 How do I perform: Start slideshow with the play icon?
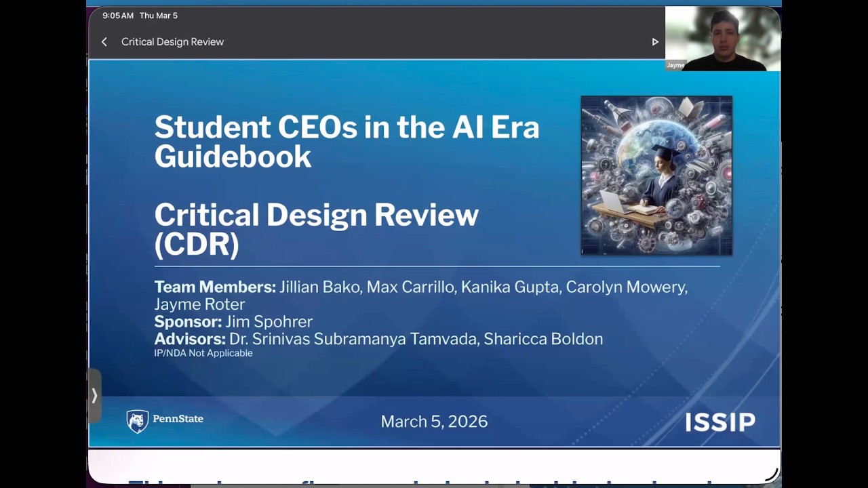(x=655, y=42)
